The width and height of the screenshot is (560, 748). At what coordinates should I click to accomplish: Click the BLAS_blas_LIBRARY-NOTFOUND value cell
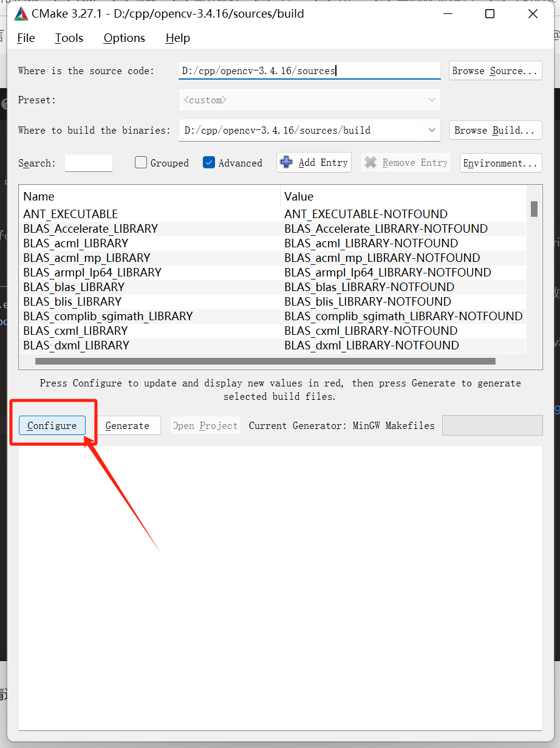[369, 287]
